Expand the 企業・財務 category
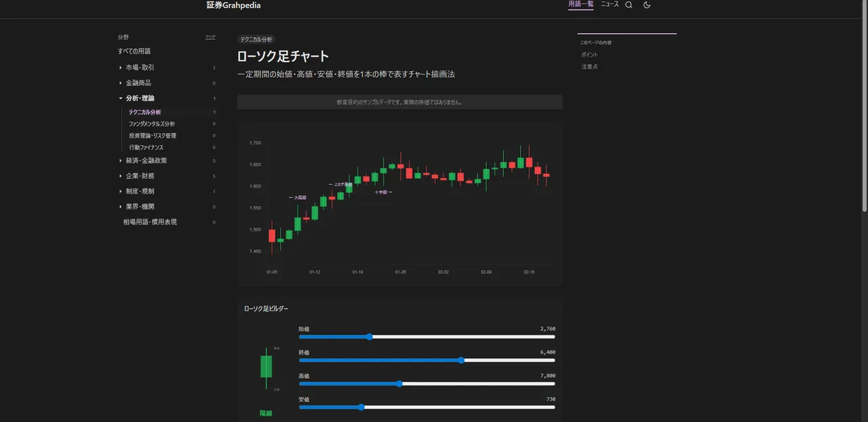Screen dimensions: 868x422 tap(121, 176)
